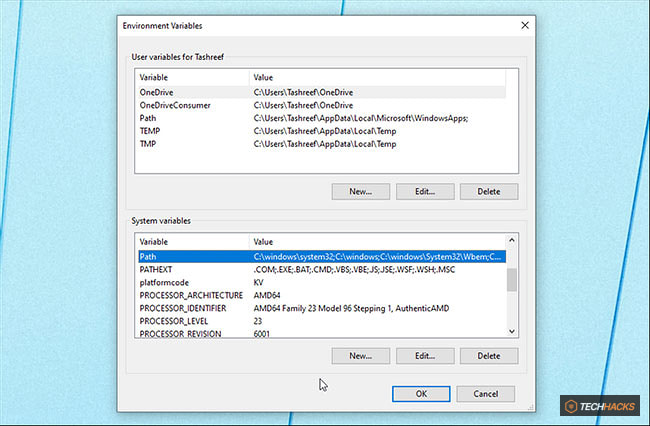Click Delete under System variables
The width and height of the screenshot is (650, 426).
coord(489,356)
